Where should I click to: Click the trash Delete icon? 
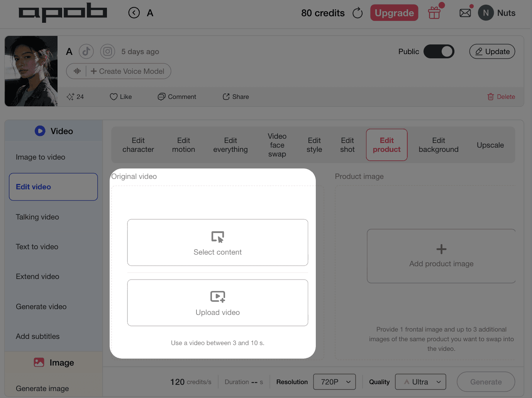[491, 97]
